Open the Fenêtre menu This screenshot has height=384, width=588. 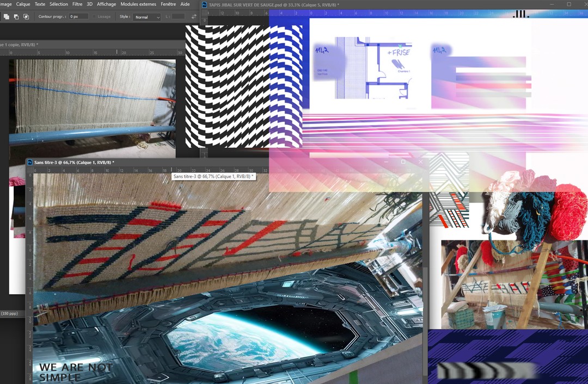[x=168, y=4]
